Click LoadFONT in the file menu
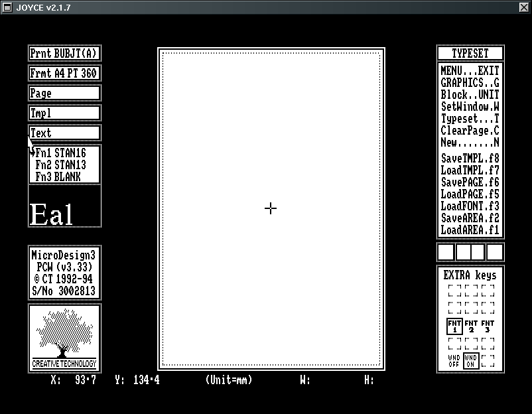 tap(470, 206)
